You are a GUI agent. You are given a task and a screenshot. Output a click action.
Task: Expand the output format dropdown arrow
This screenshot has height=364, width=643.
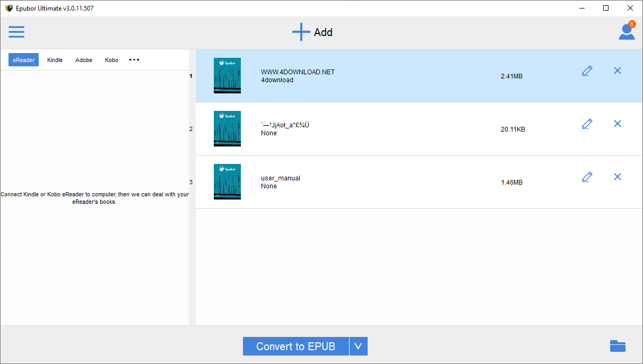[x=358, y=346]
